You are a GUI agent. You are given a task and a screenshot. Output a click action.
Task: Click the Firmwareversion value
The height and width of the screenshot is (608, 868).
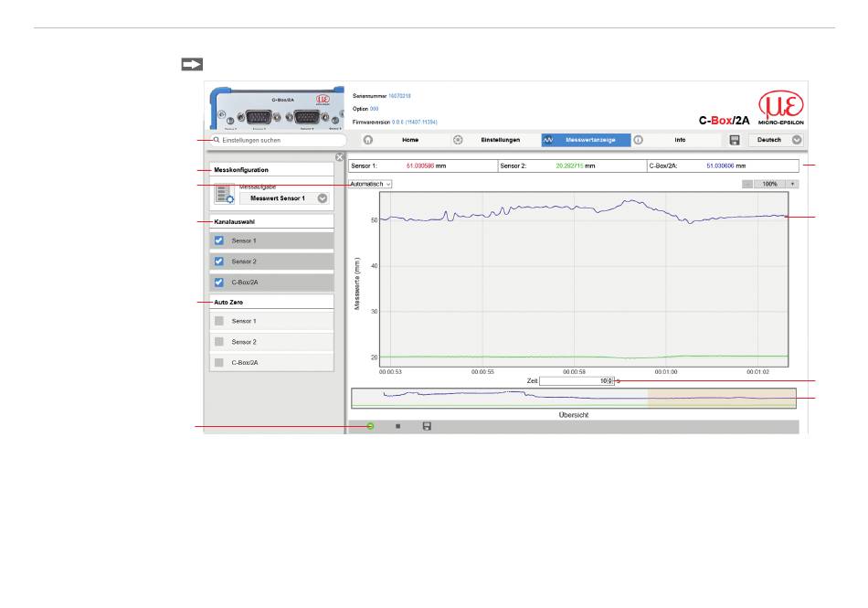tap(415, 122)
